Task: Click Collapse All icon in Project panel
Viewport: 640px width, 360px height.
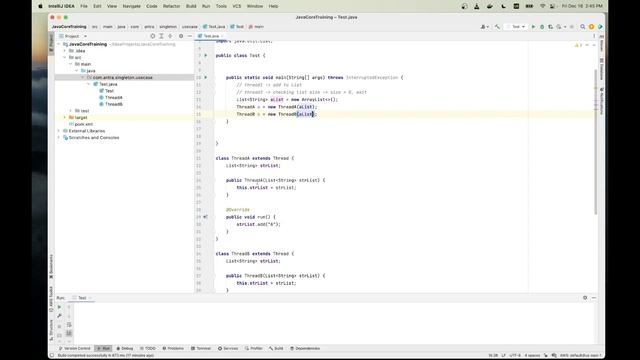Action: (170, 36)
